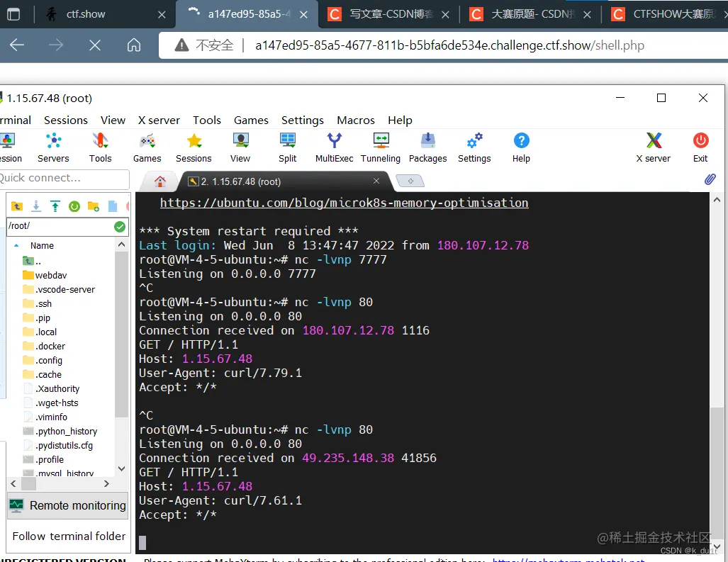Open the Tools toolbar icon

tap(100, 147)
